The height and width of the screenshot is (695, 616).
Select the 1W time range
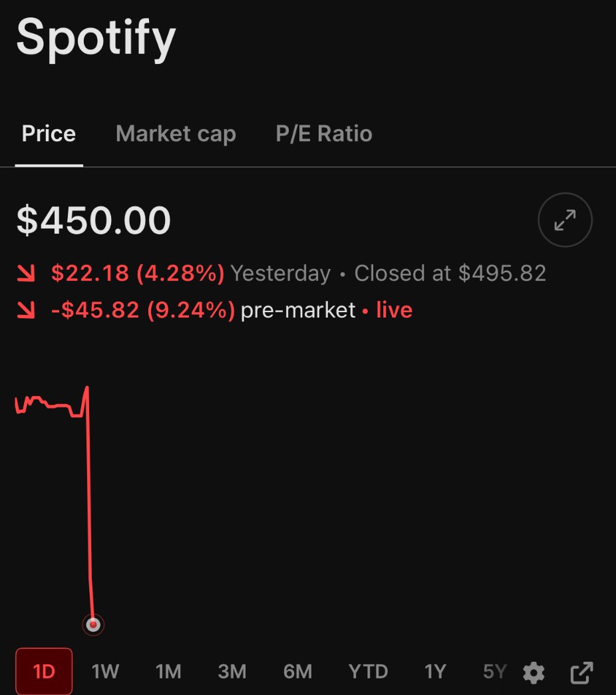(x=105, y=672)
